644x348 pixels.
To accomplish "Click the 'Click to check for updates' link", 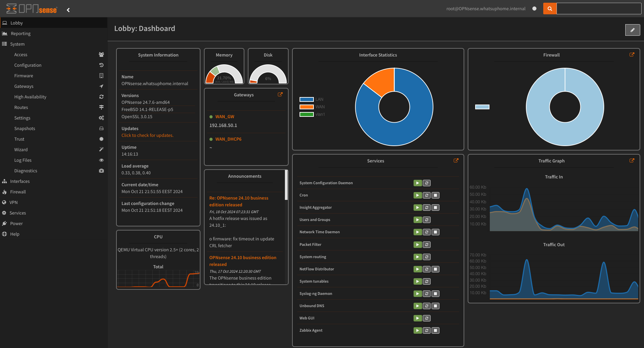I will click(147, 135).
